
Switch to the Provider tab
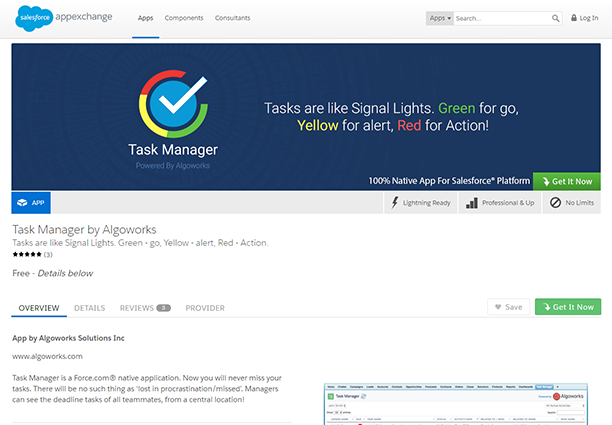point(205,308)
